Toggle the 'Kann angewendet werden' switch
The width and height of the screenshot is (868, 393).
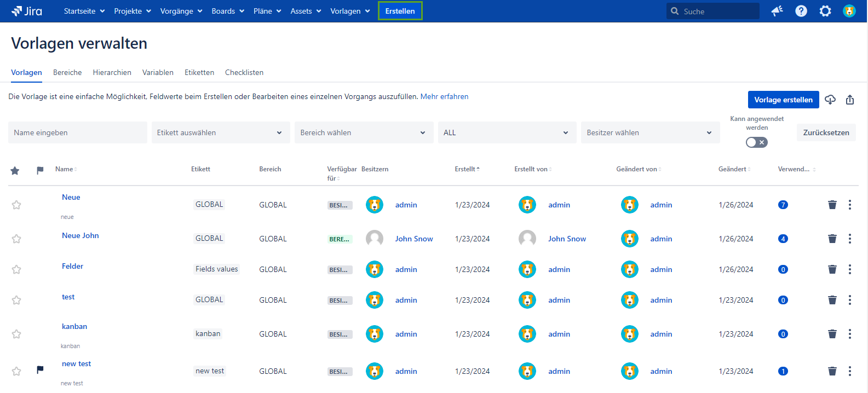pyautogui.click(x=756, y=142)
